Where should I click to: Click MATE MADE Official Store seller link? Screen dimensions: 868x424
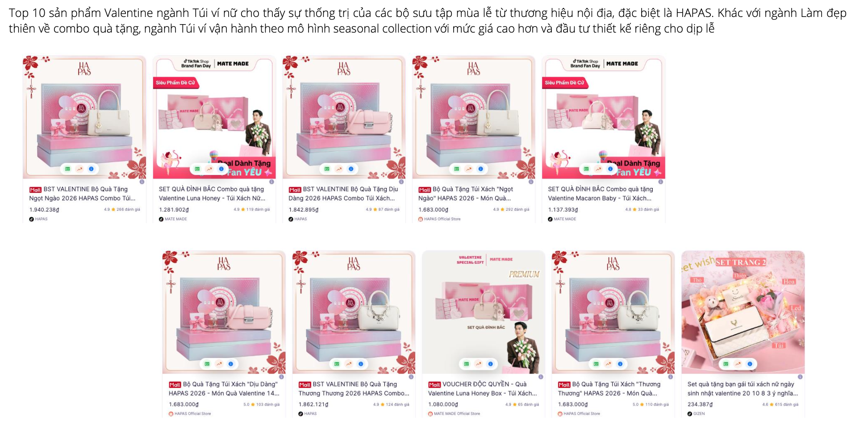tap(457, 414)
